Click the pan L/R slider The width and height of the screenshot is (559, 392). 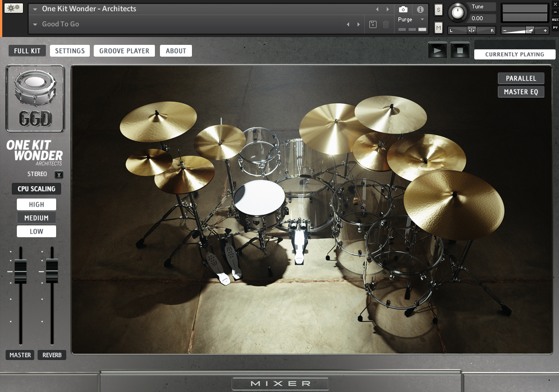(471, 30)
